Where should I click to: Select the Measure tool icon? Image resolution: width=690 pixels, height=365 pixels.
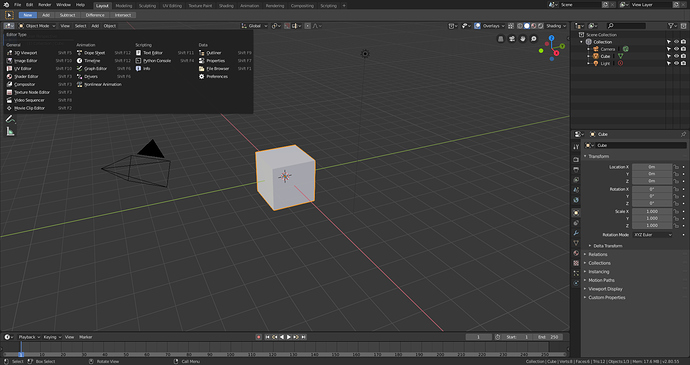point(10,131)
